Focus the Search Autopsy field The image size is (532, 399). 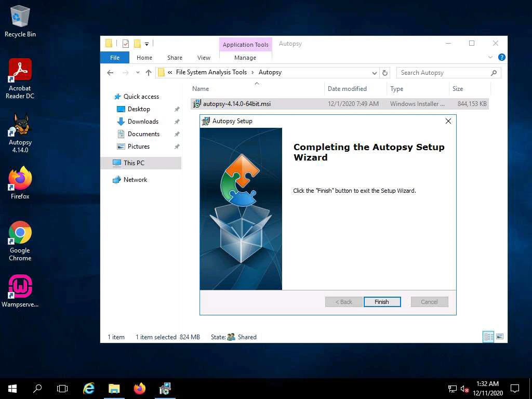click(x=448, y=73)
